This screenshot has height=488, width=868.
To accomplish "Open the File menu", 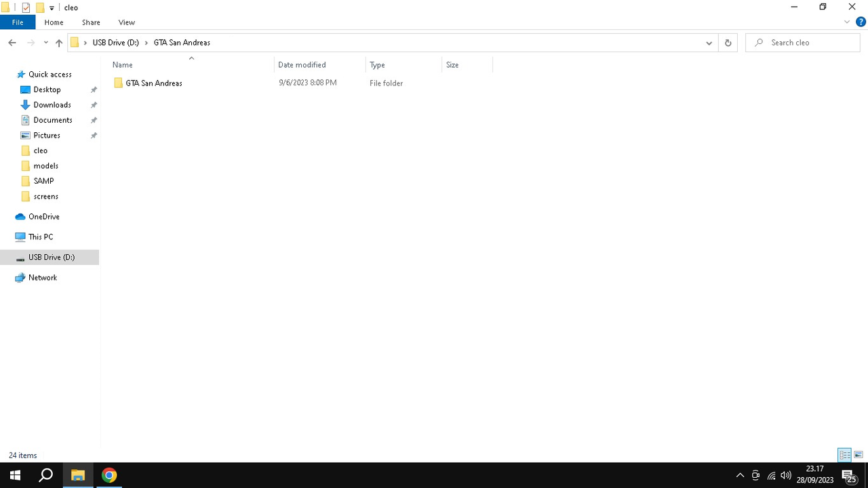I will [18, 22].
